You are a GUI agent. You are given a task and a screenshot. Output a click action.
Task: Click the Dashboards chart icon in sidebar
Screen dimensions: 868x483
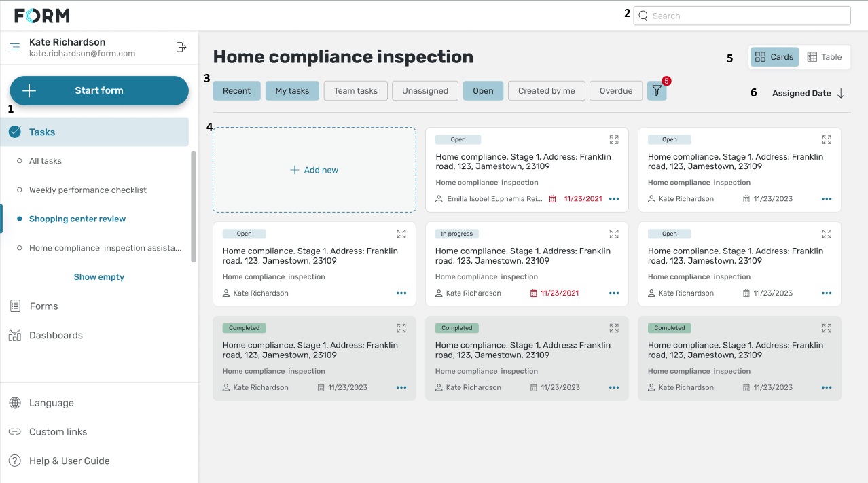click(15, 335)
